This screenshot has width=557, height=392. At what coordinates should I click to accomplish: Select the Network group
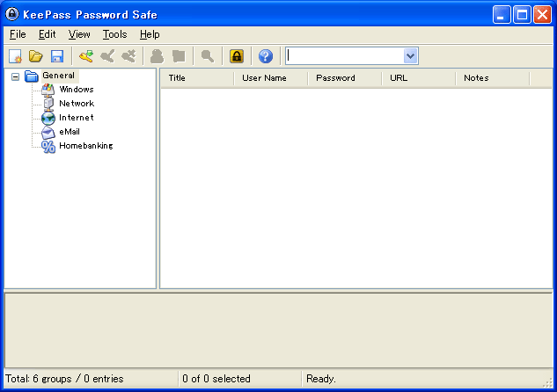[x=77, y=104]
